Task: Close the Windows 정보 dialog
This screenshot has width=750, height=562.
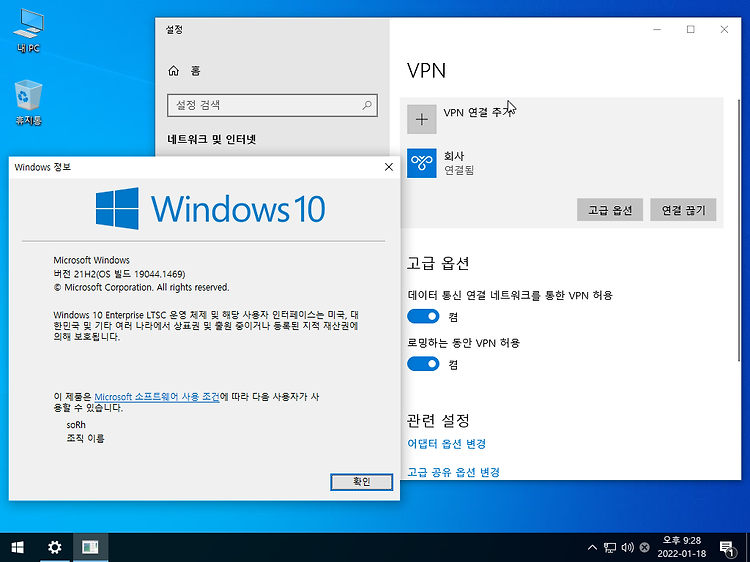Action: pyautogui.click(x=389, y=167)
